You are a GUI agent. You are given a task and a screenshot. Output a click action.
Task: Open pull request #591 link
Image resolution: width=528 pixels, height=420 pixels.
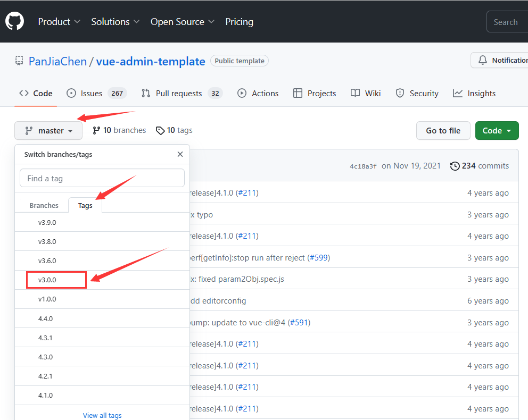299,323
